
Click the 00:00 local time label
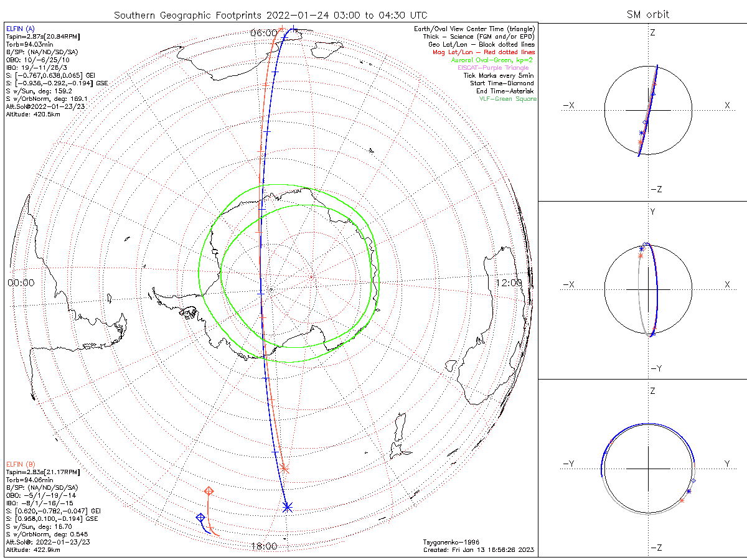(21, 282)
